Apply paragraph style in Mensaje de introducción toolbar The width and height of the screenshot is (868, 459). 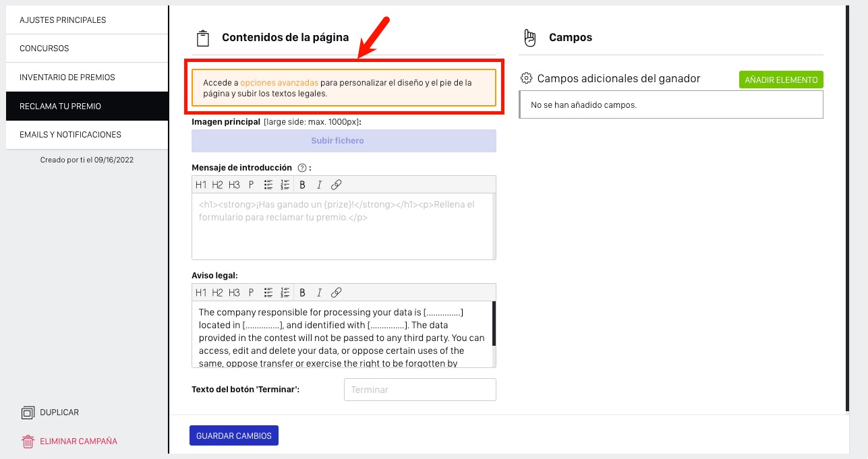point(251,185)
